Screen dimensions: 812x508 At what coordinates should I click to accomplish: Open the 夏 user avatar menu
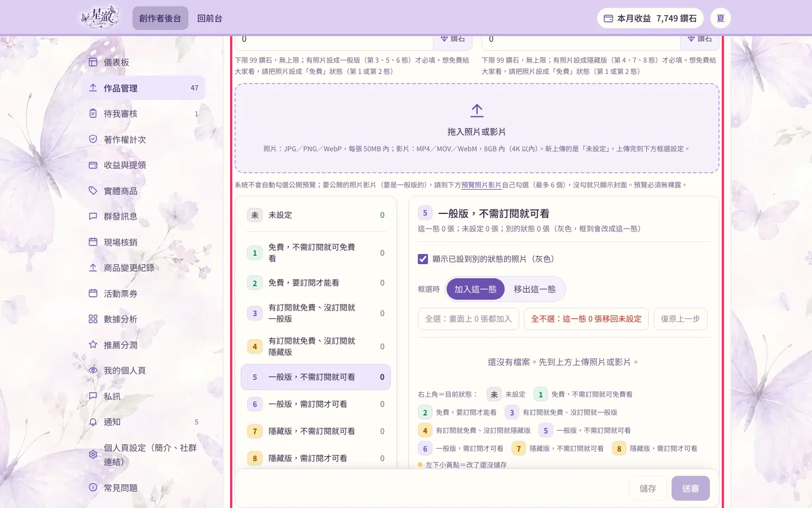pos(721,18)
